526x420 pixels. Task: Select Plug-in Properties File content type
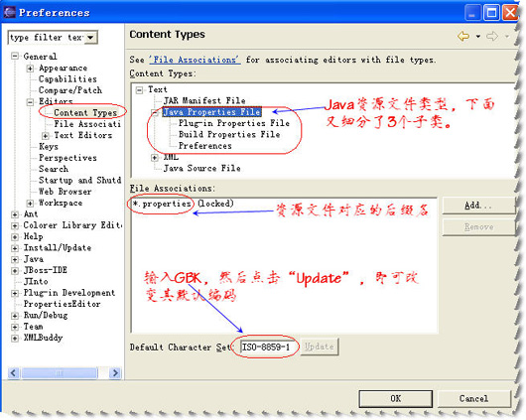[x=234, y=123]
